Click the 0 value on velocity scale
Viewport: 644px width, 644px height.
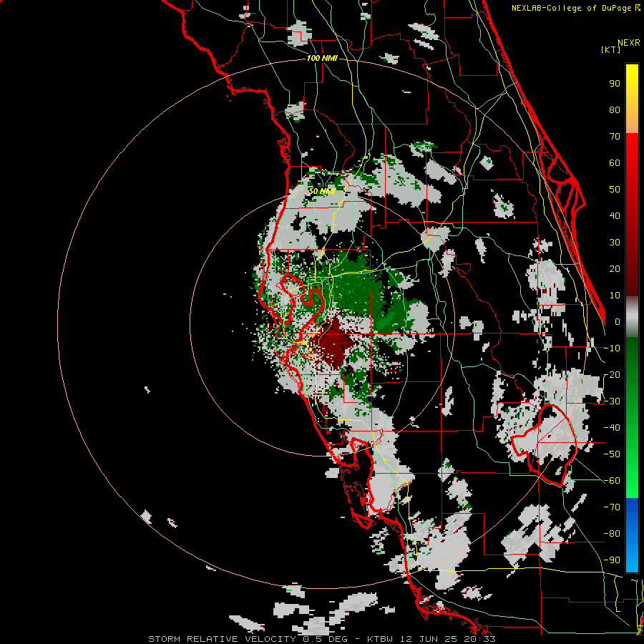click(x=617, y=322)
